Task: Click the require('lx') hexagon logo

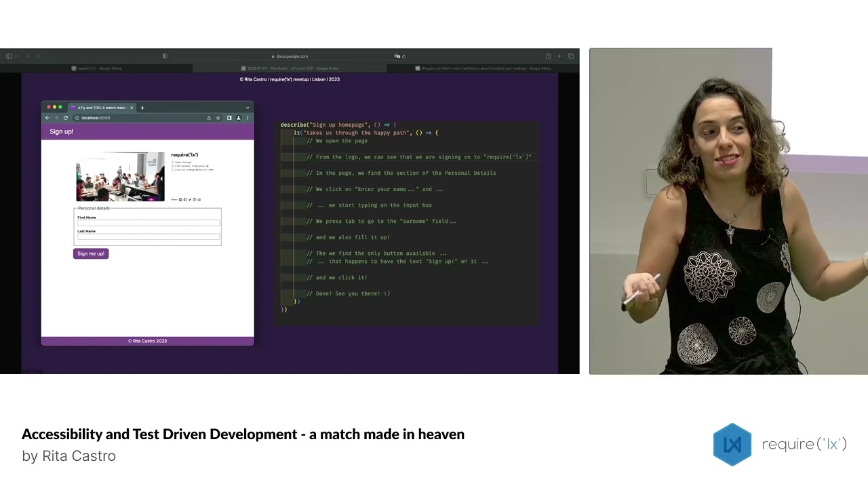Action: pyautogui.click(x=732, y=445)
